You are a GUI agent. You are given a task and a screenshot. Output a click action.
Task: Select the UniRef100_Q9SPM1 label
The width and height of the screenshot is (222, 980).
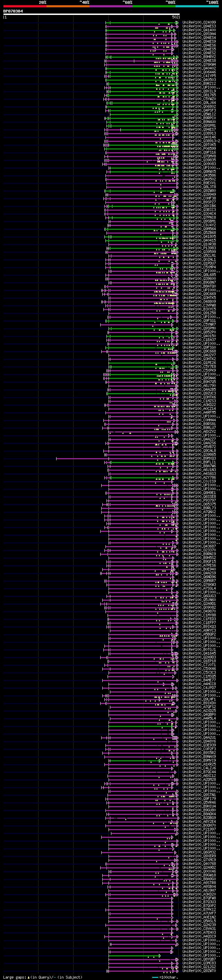199,125
